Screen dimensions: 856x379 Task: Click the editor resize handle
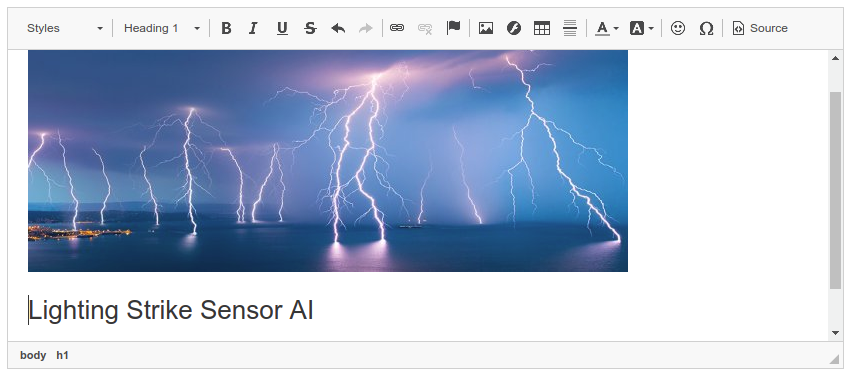pyautogui.click(x=834, y=358)
